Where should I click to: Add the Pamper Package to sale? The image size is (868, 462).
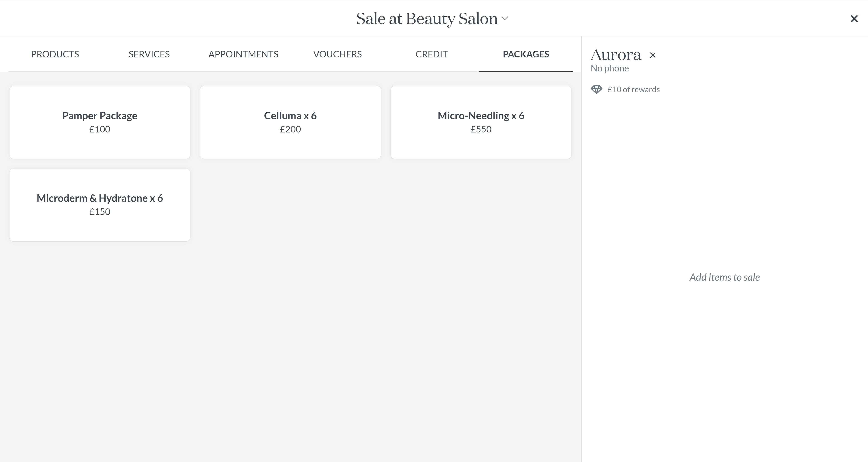tap(100, 122)
